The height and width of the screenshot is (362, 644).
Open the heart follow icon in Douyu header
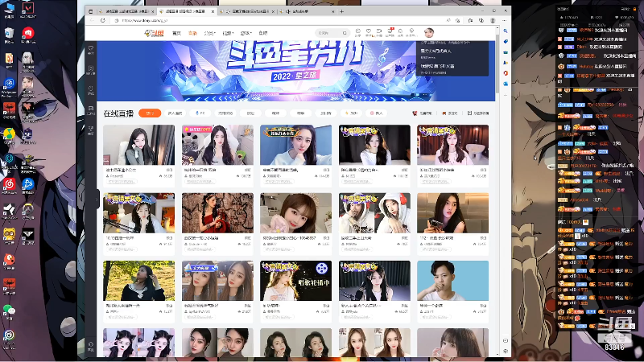[x=369, y=32]
